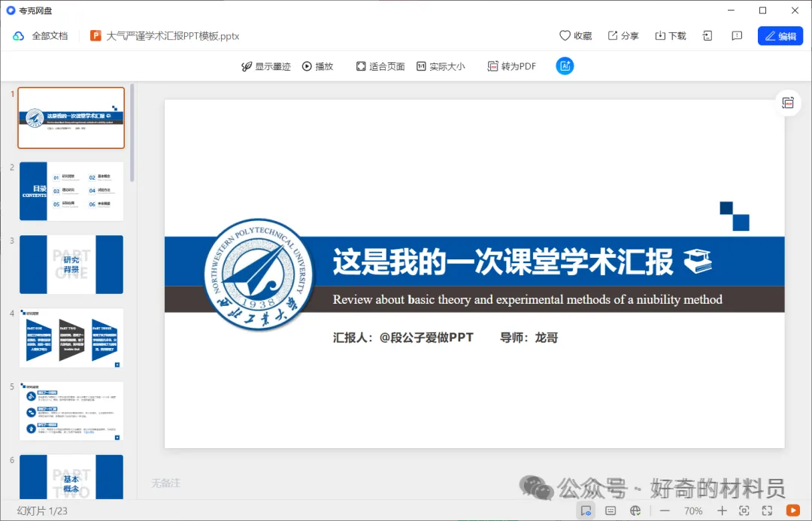Select slide 2 目录 contents thumbnail

click(x=71, y=191)
